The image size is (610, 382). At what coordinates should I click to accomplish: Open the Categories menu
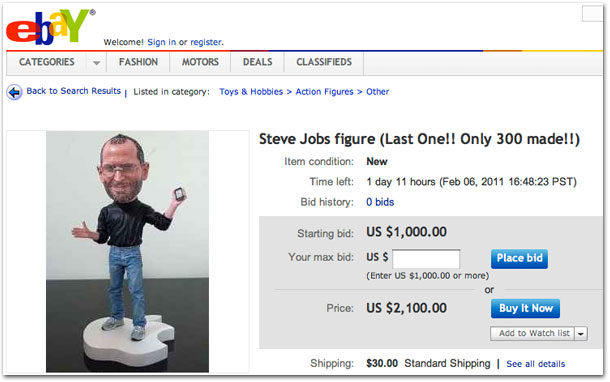coord(47,62)
